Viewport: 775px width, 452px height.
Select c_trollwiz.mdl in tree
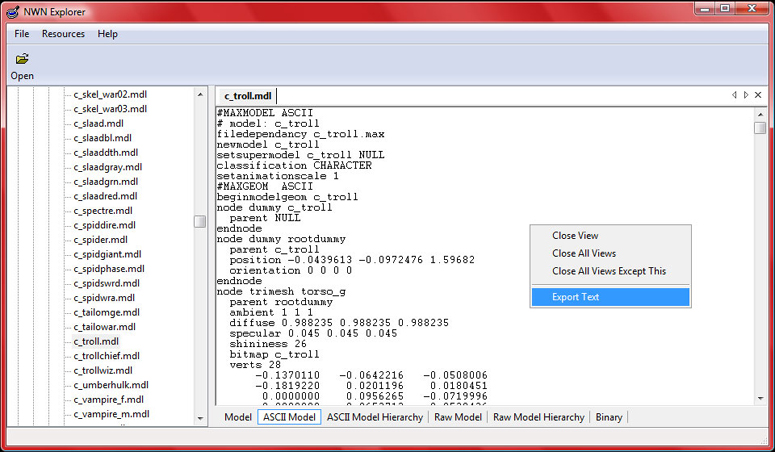103,370
